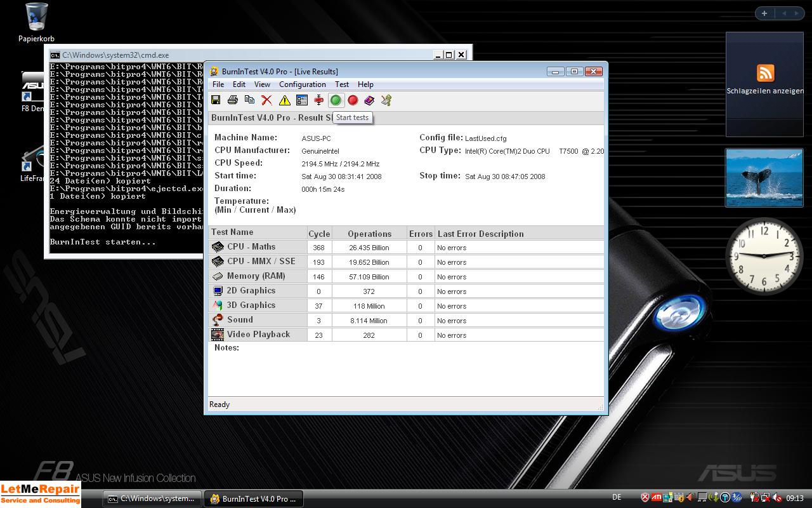Click the DE language indicator in taskbar
Image resolution: width=812 pixels, height=508 pixels.
[x=617, y=497]
